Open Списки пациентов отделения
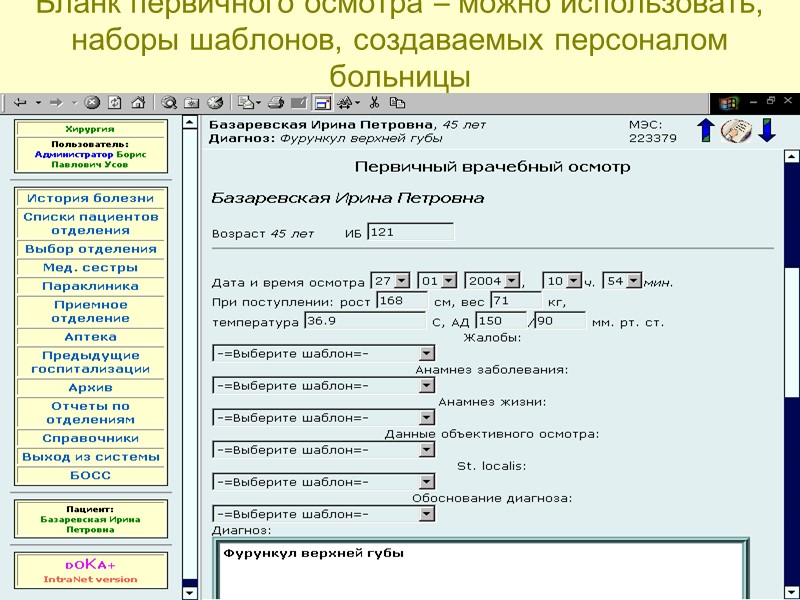Viewport: 800px width, 600px height. click(x=90, y=223)
